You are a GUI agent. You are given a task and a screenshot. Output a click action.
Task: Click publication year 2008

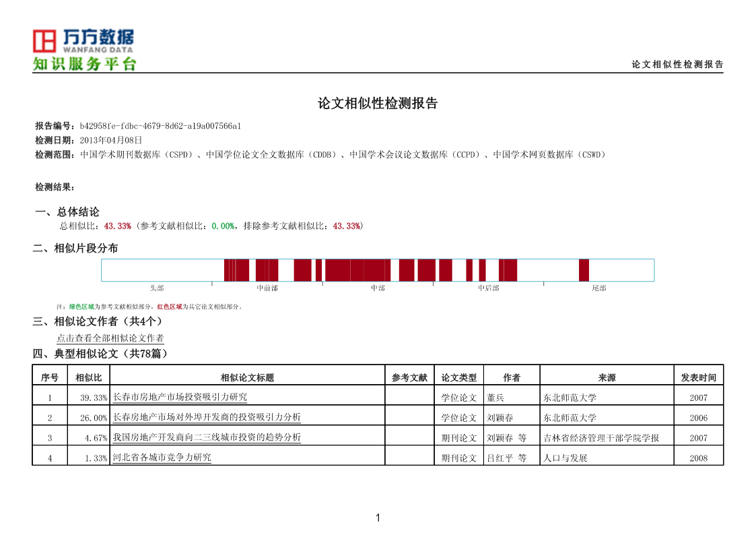tap(699, 459)
